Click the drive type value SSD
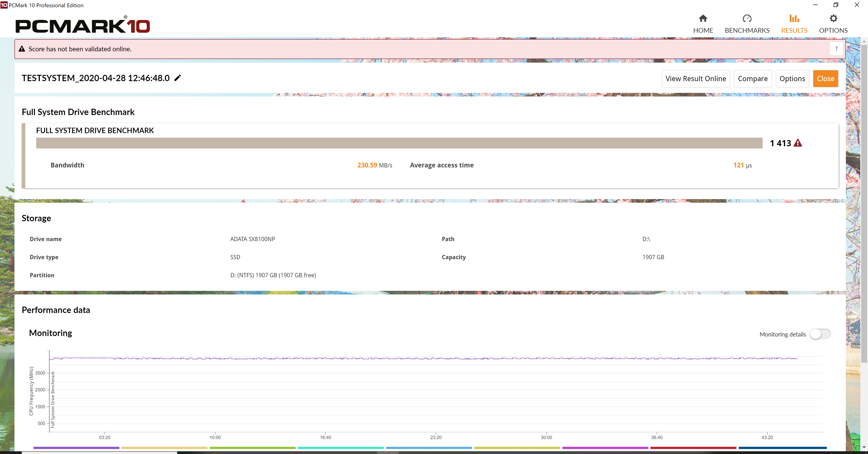 click(x=235, y=257)
